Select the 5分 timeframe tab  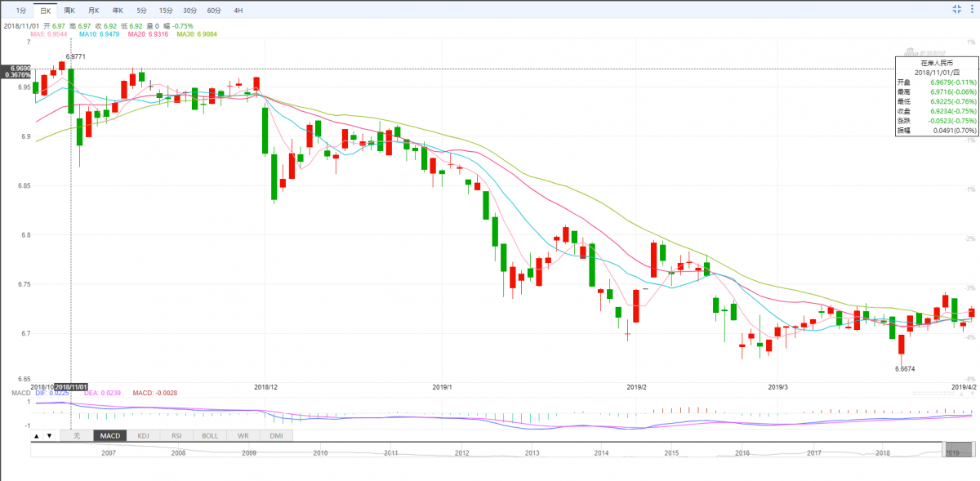pos(142,10)
